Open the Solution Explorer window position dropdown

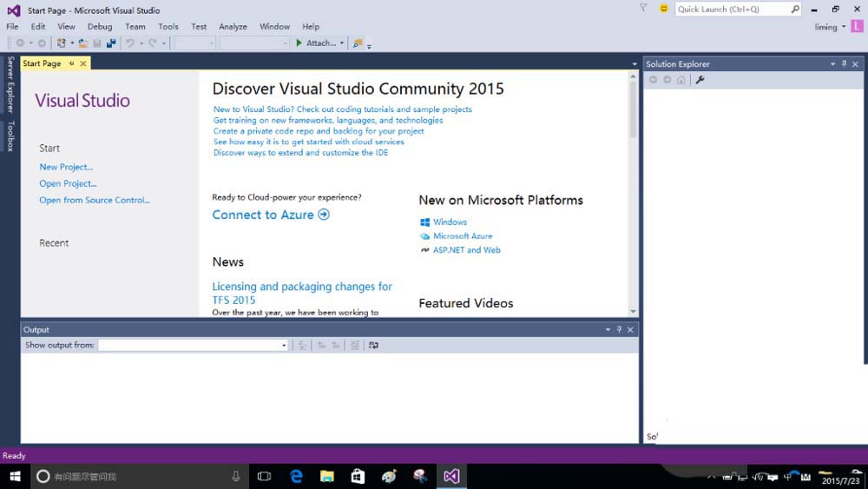tap(832, 64)
